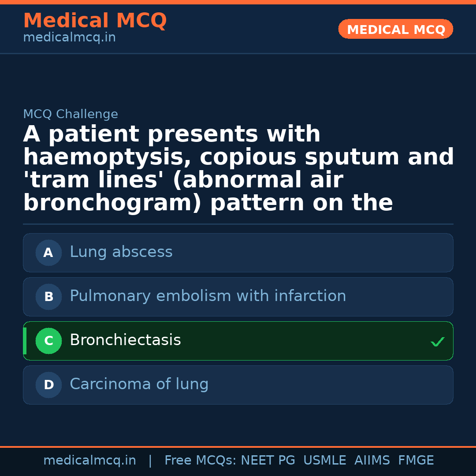476x476 pixels.
Task: Click FMGE in the footer
Action: pos(416,461)
